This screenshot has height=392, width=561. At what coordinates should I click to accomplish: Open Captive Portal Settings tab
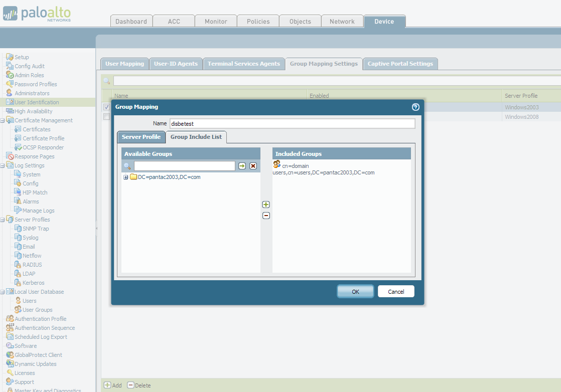pos(400,64)
